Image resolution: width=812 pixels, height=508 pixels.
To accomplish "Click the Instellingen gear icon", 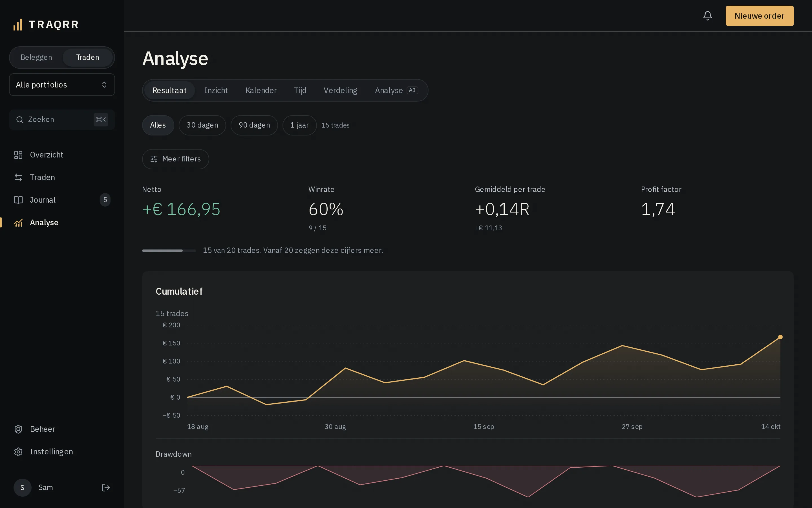I will tap(18, 452).
